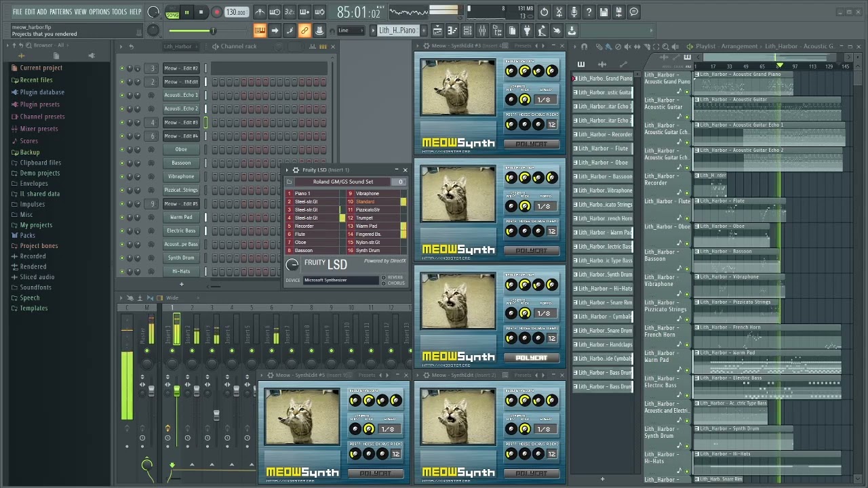Switch the SONG/PAT playback mode
The width and height of the screenshot is (868, 488).
pyautogui.click(x=172, y=12)
